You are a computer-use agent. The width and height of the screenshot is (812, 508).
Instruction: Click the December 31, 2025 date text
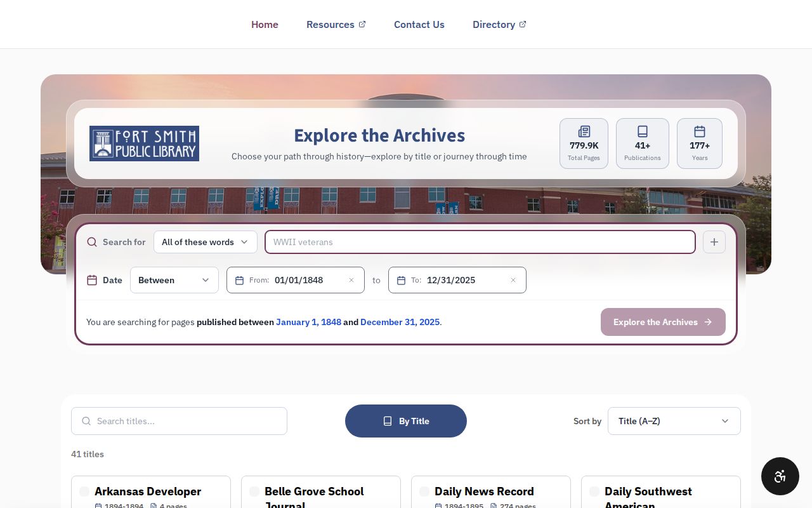[400, 322]
